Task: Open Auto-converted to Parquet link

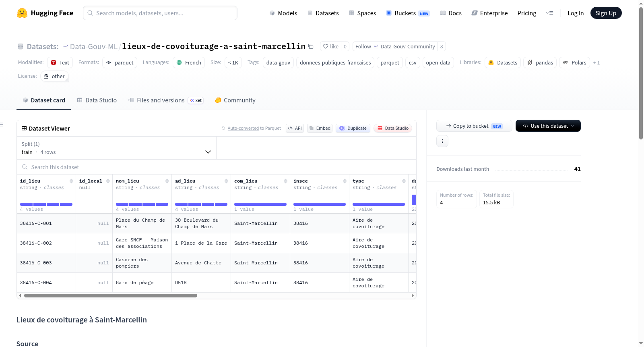Action: 254,128
